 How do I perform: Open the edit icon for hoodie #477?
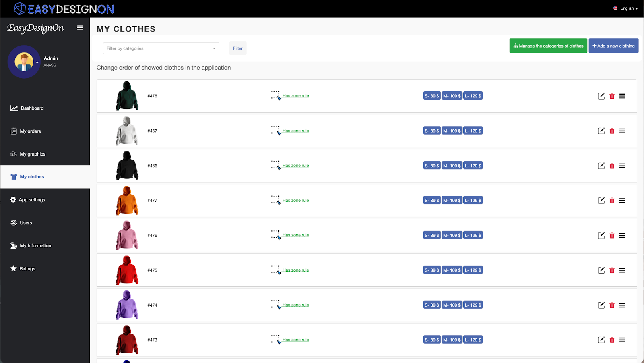coord(601,201)
